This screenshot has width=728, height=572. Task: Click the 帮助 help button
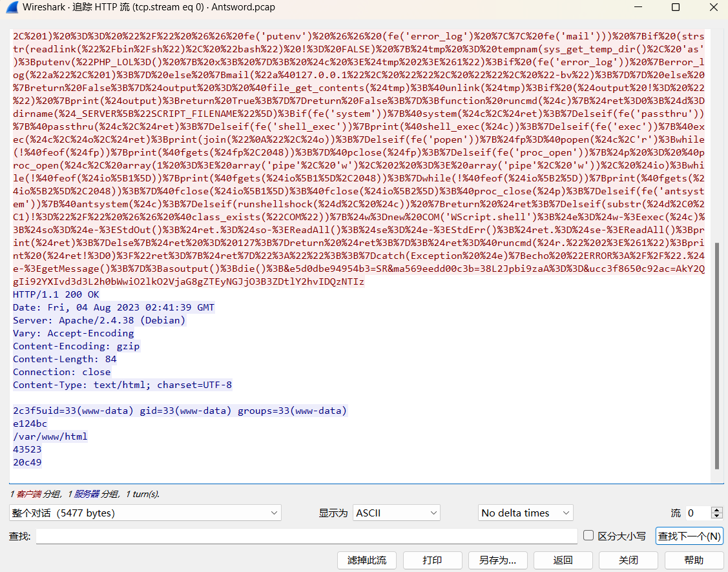tap(694, 560)
